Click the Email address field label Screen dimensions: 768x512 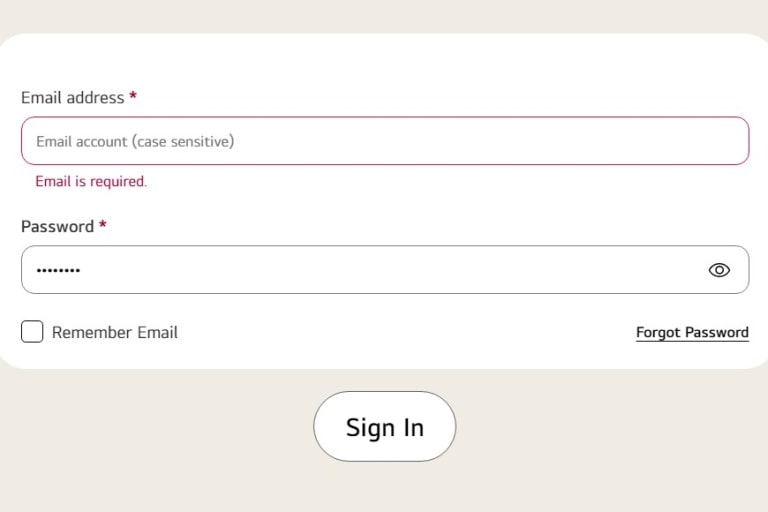72,97
